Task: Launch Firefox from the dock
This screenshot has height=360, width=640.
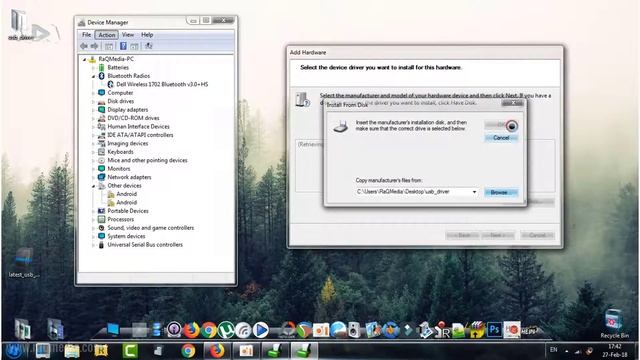Action: tap(191, 330)
